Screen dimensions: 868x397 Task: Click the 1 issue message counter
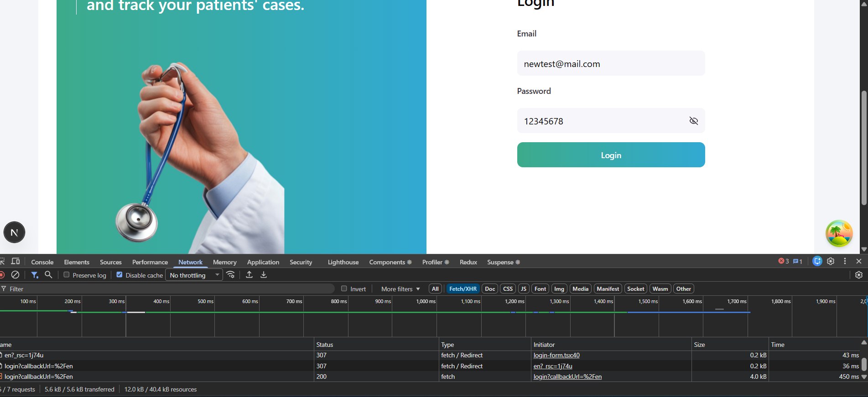point(798,262)
